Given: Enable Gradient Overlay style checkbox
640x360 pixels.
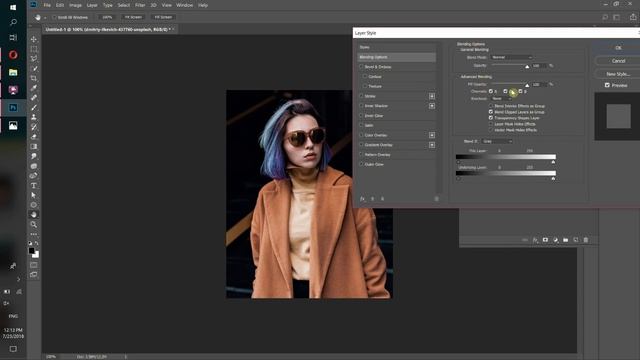Looking at the screenshot, I should (361, 145).
